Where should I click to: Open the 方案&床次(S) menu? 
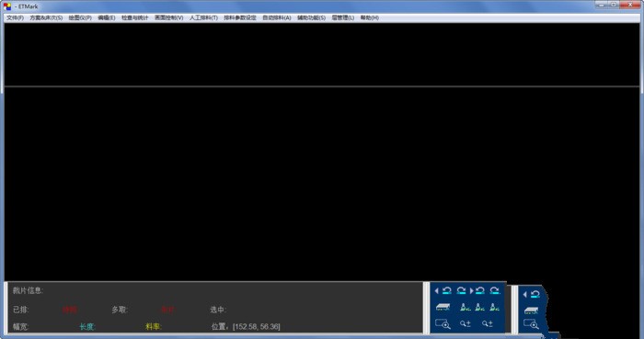pos(46,17)
